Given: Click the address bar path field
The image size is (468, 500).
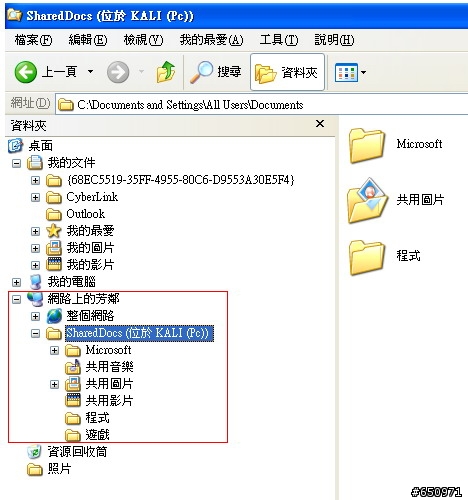Looking at the screenshot, I should [x=262, y=105].
